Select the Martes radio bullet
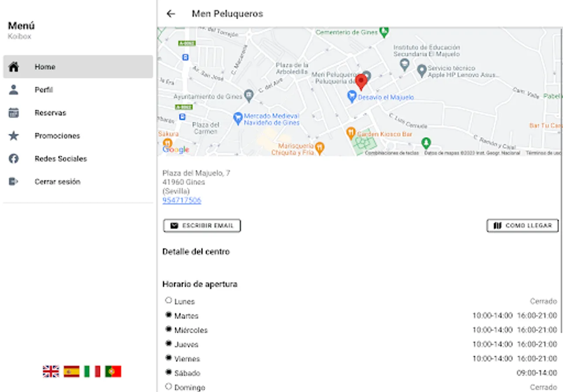563x392 pixels. 168,314
